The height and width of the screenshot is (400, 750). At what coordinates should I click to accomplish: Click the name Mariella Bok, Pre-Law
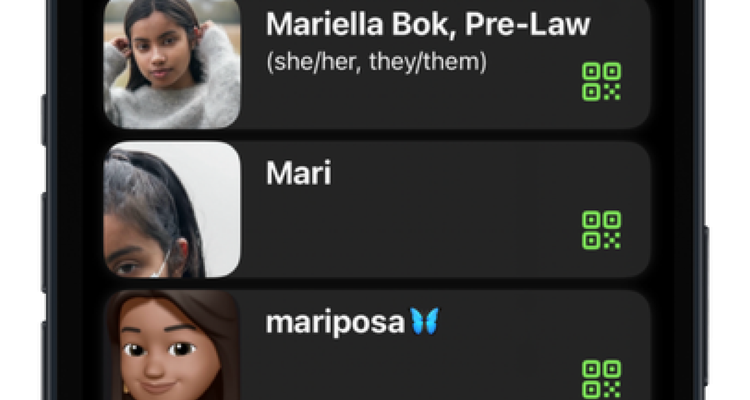(x=428, y=24)
